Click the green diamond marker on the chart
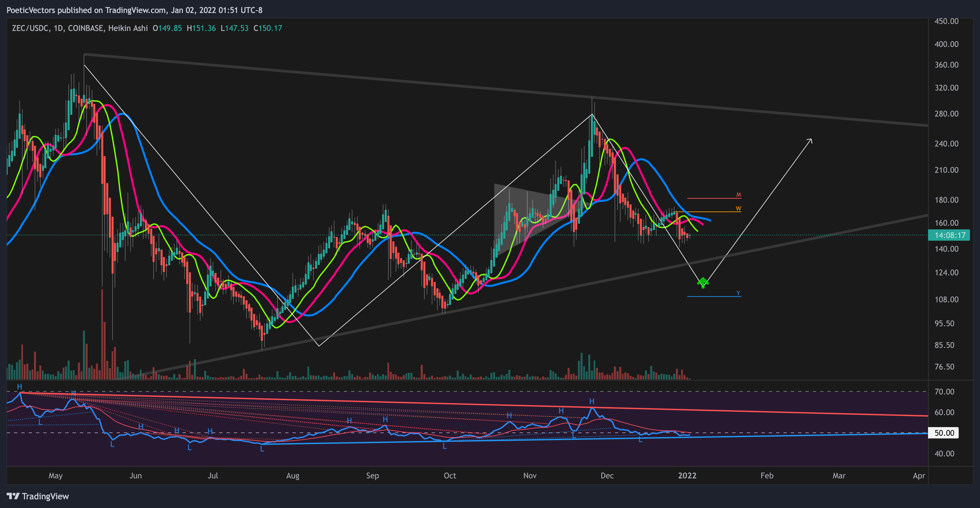The width and height of the screenshot is (980, 508). (703, 283)
